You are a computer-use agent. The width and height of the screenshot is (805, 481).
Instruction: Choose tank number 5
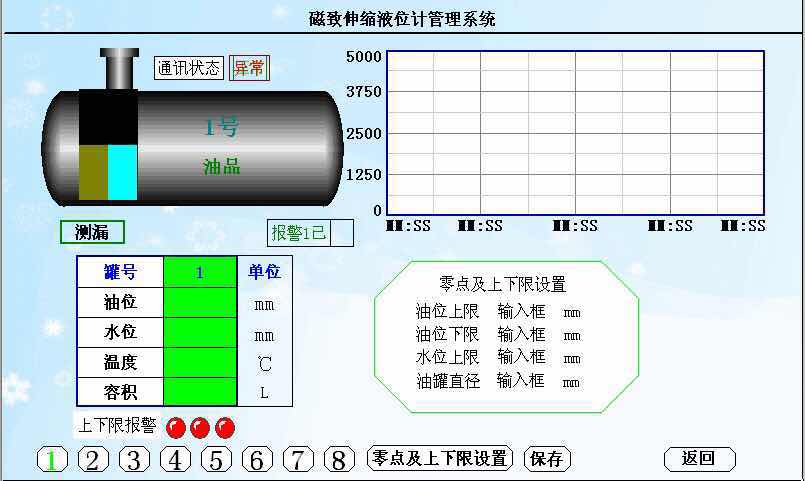(x=216, y=459)
